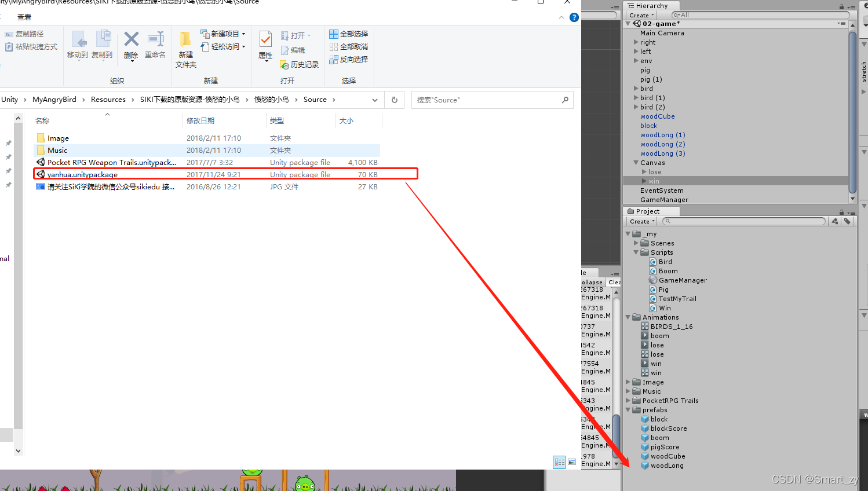Click the Project search by type icon
This screenshot has height=491, width=868.
[x=835, y=221]
